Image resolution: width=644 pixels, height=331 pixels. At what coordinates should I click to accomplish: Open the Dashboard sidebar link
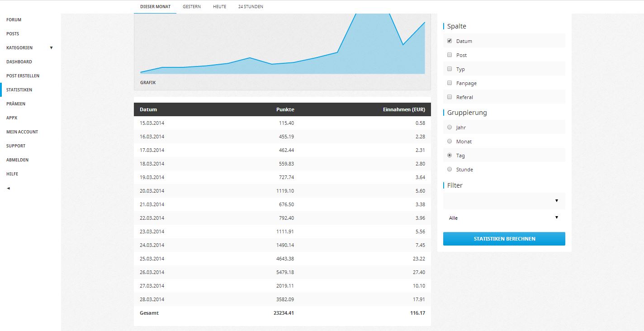pyautogui.click(x=19, y=61)
